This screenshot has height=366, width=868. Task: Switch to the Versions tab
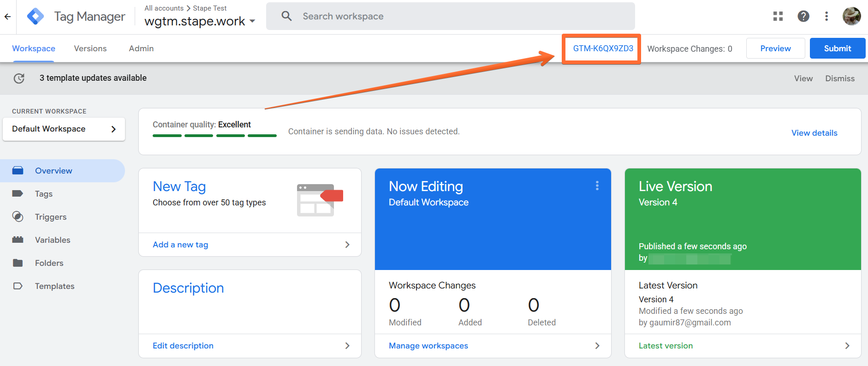click(90, 48)
